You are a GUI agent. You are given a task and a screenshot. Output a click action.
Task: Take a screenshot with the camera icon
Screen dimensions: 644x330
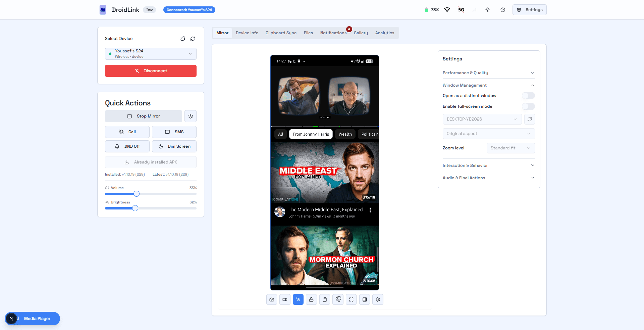(x=272, y=299)
